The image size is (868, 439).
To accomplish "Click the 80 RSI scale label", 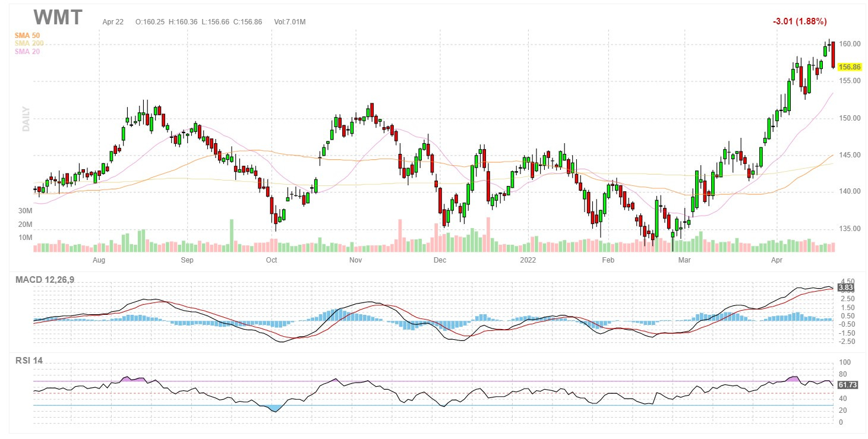I will point(842,374).
